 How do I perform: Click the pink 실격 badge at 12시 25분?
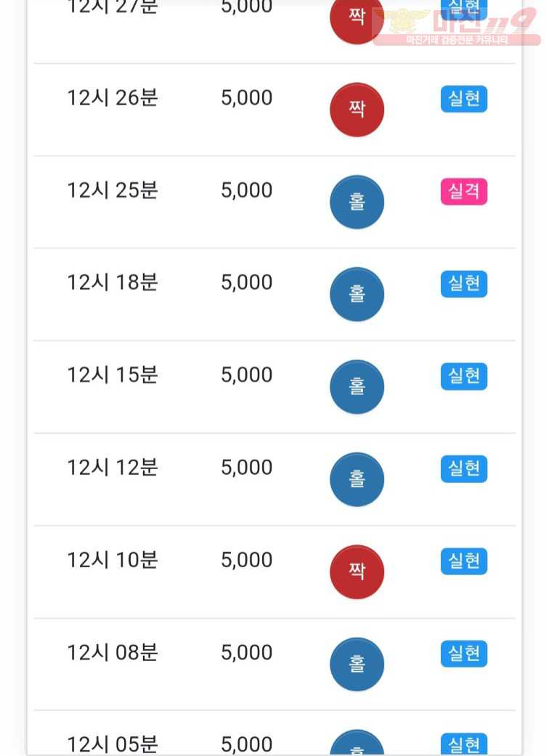[x=464, y=192]
